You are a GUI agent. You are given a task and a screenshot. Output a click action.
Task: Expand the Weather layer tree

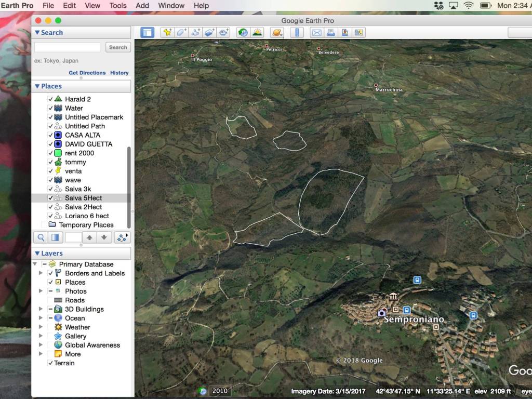click(x=41, y=327)
